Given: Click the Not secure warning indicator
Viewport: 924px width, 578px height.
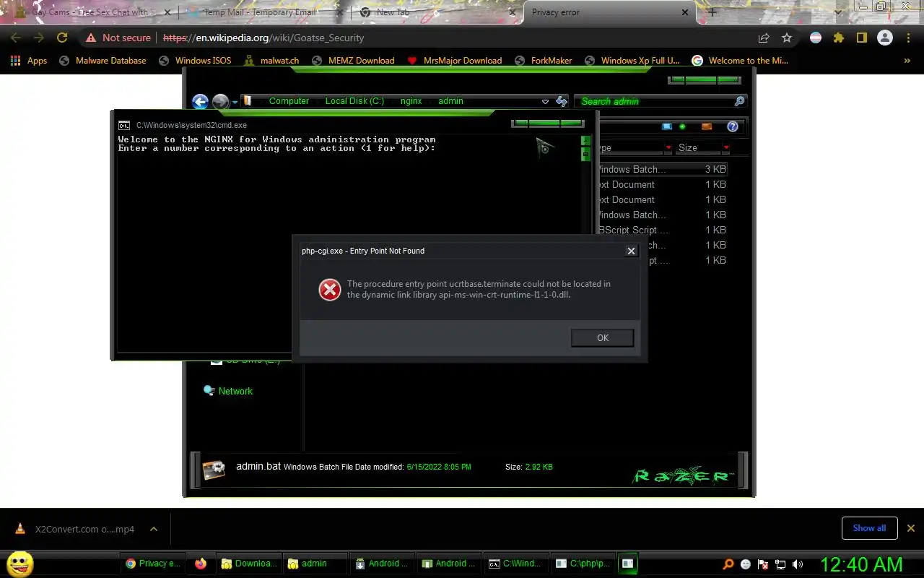Looking at the screenshot, I should pos(118,38).
